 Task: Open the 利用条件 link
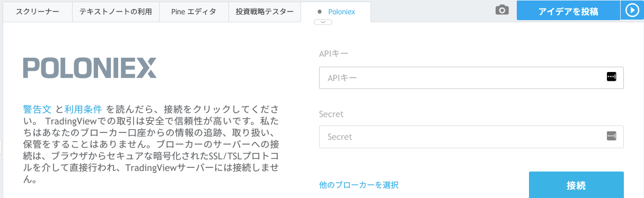[83, 109]
